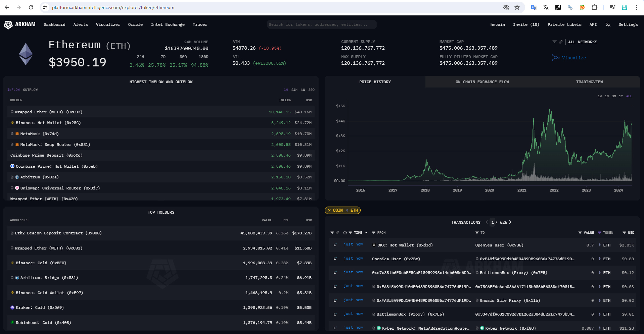Click the eye-slash icon in address bar
Viewport: 644px width, 334px height.
tap(506, 7)
